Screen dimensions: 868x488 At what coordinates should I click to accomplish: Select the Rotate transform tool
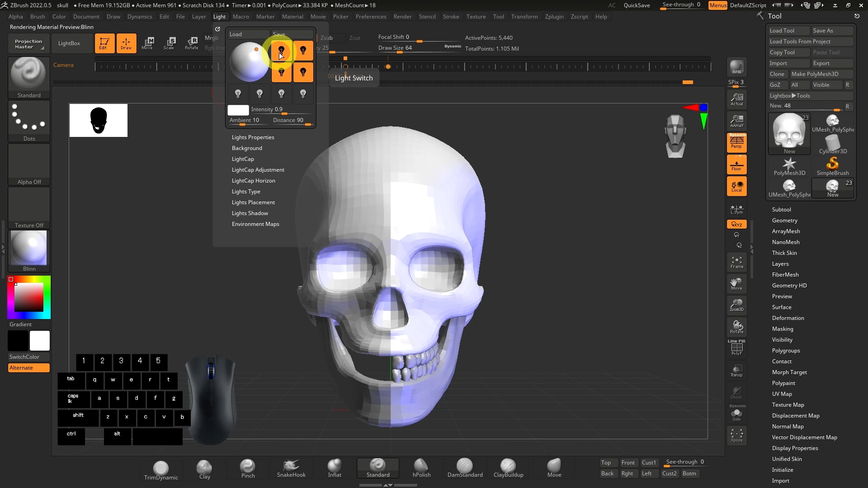(x=192, y=43)
